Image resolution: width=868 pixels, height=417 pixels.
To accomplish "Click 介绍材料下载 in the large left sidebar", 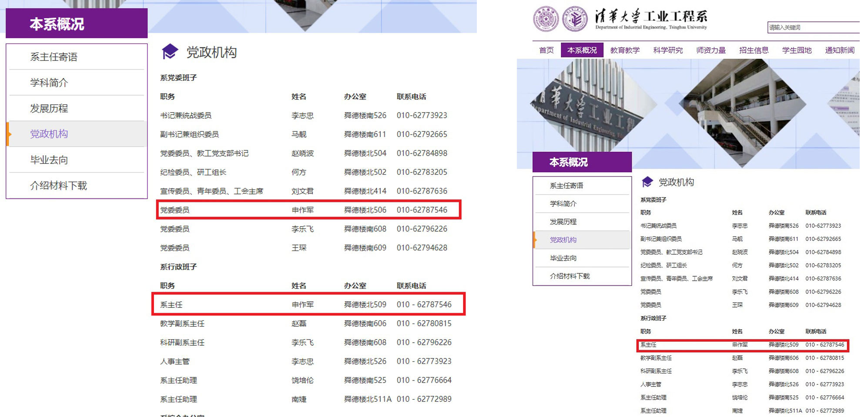I will 59,186.
